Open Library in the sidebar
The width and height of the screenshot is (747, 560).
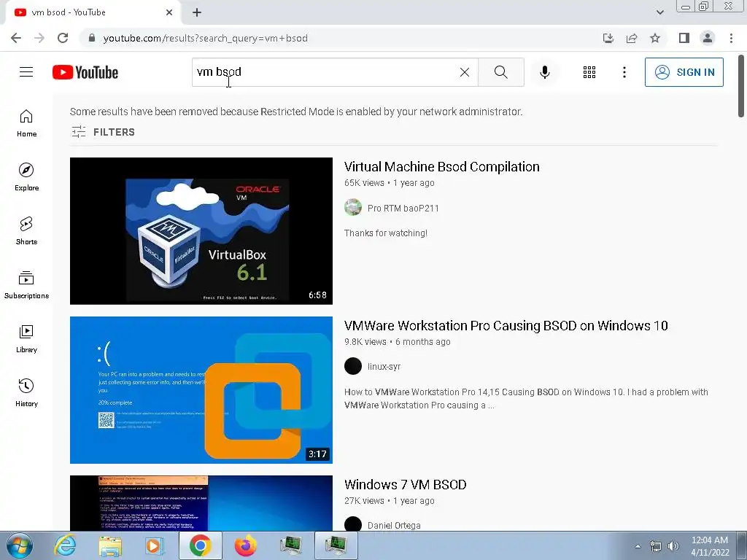coord(27,338)
